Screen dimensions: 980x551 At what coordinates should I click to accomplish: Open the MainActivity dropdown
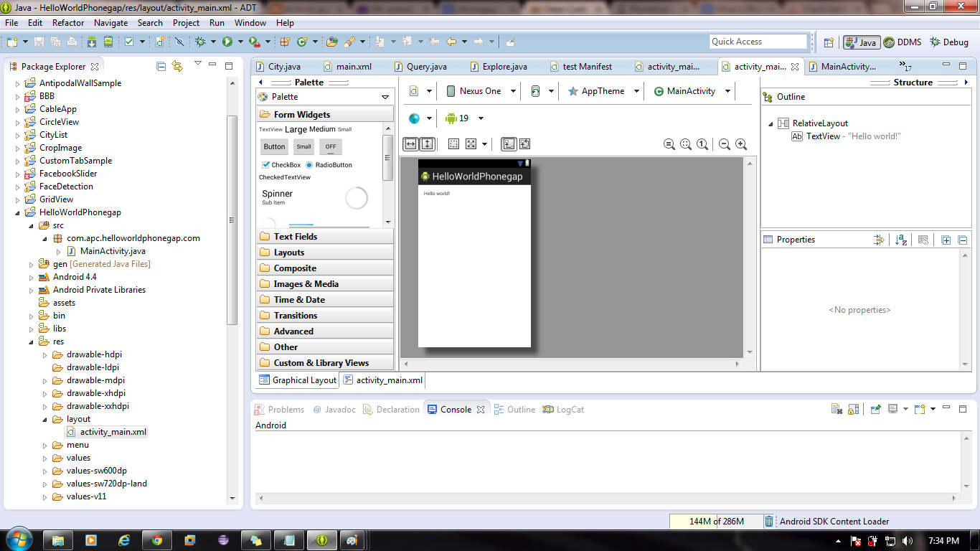pos(692,91)
